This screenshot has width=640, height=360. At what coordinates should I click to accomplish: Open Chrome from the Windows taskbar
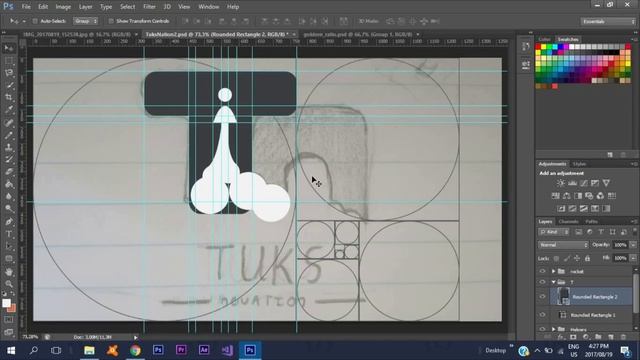tap(135, 350)
